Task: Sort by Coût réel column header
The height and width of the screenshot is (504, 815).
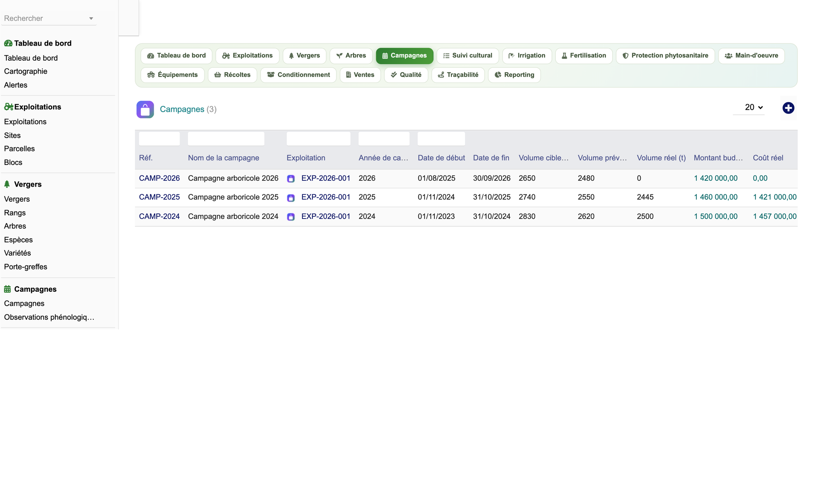Action: (768, 158)
